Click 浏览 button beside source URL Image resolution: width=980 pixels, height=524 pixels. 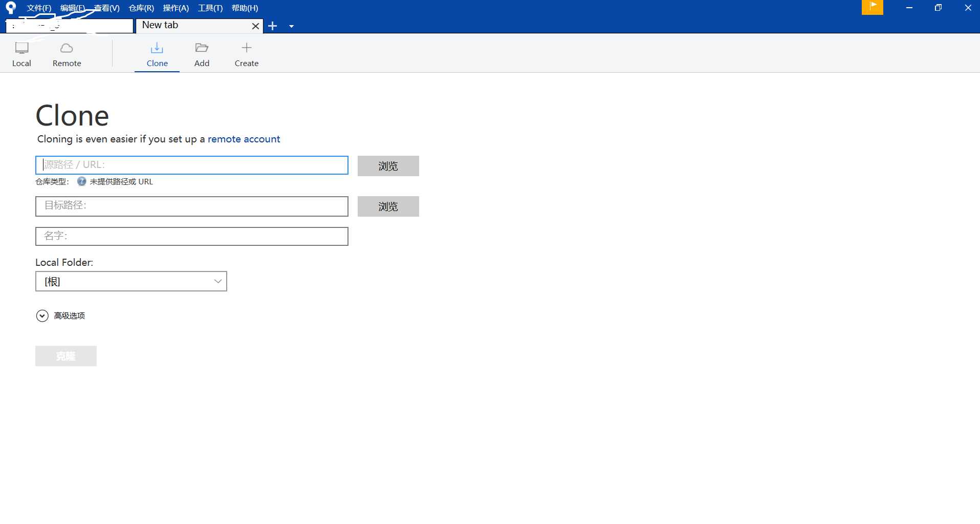click(388, 166)
